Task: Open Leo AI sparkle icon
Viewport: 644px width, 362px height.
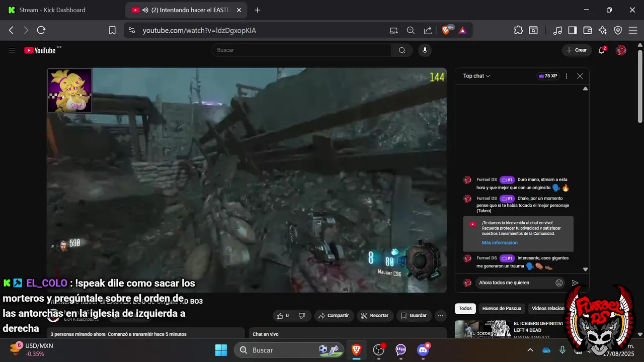Action: [x=603, y=30]
